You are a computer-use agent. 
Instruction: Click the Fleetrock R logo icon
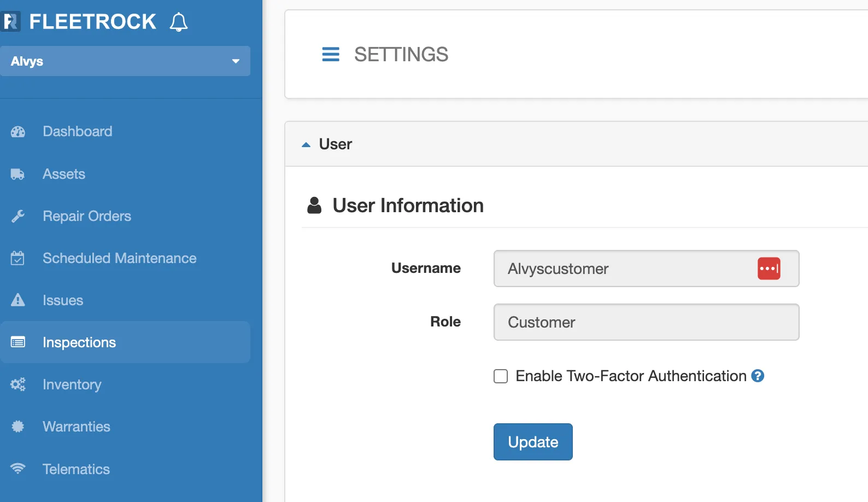click(x=10, y=22)
